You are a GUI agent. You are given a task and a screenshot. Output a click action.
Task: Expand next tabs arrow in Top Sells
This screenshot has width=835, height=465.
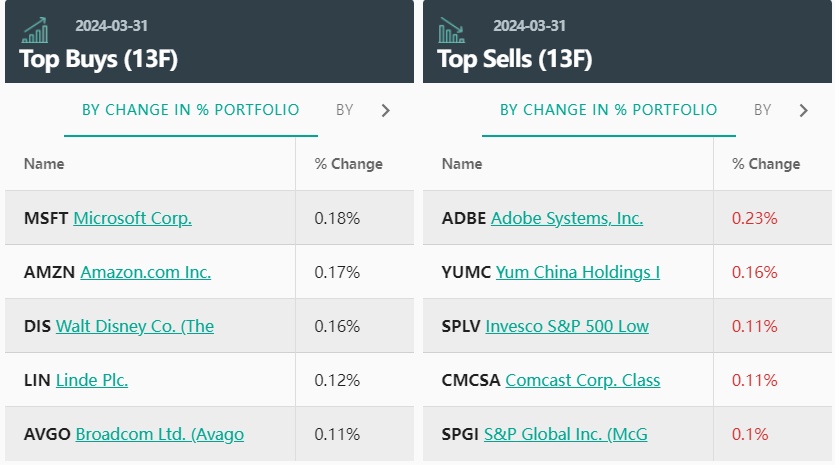pos(803,110)
